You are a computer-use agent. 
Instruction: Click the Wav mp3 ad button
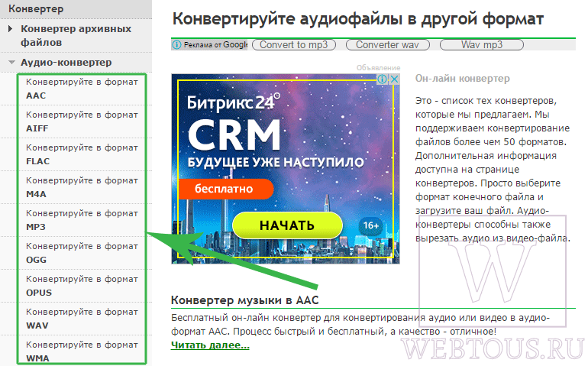(482, 44)
